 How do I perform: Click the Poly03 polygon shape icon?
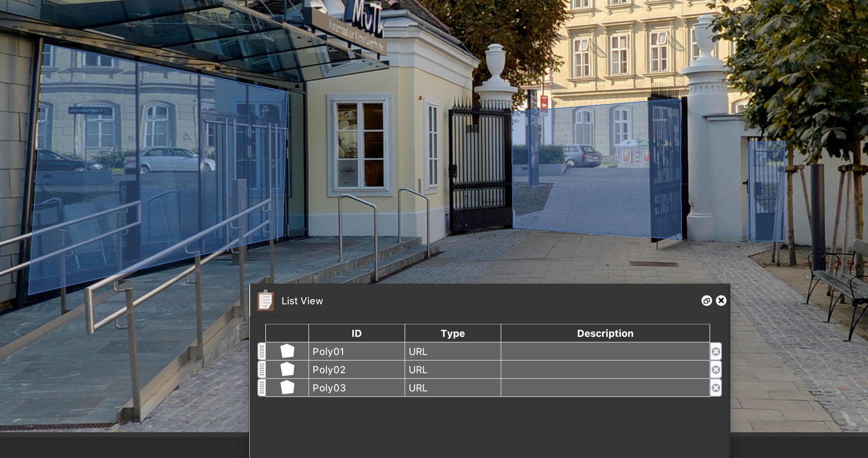point(287,388)
